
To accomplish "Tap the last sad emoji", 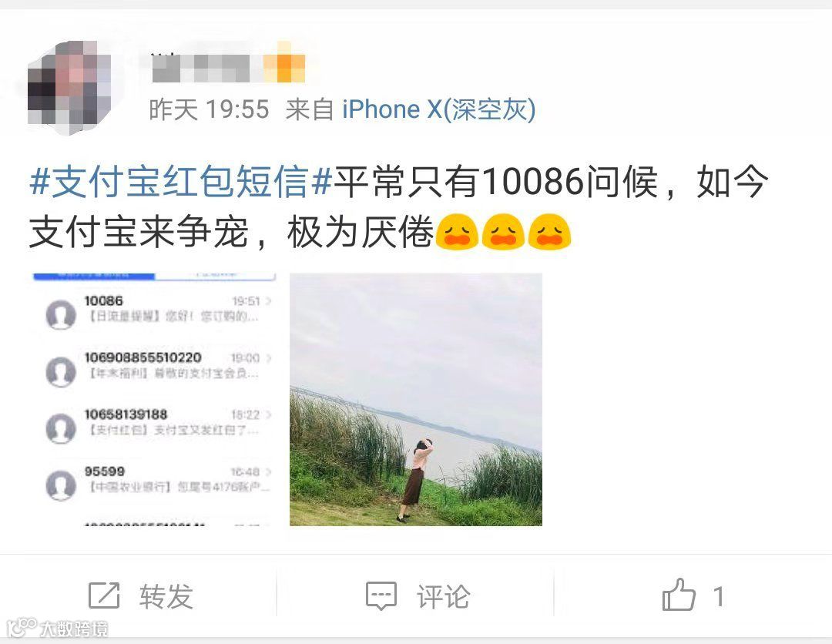I will [549, 231].
